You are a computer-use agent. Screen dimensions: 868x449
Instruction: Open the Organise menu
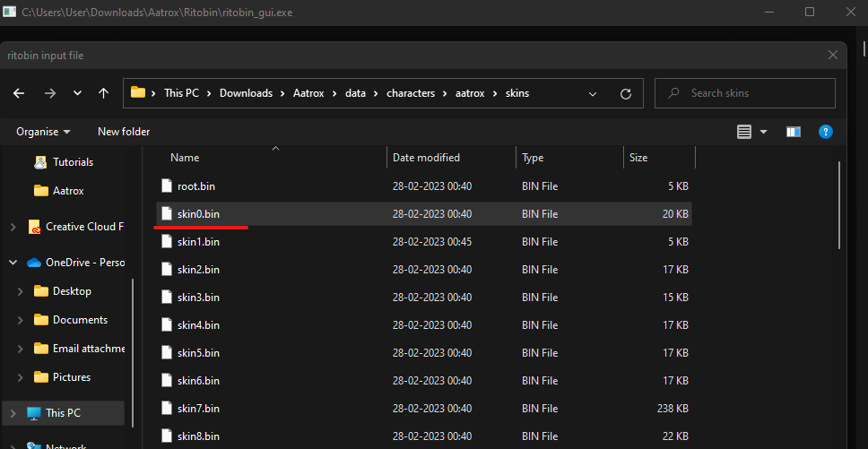[43, 132]
